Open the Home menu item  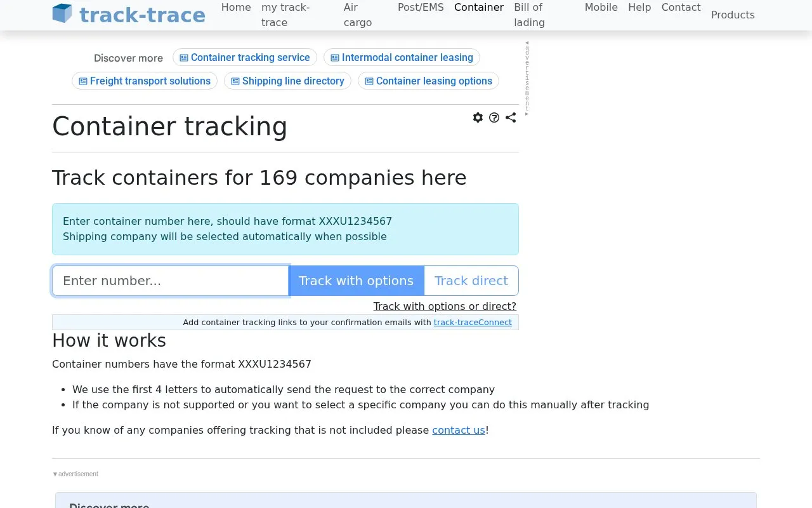click(x=236, y=7)
